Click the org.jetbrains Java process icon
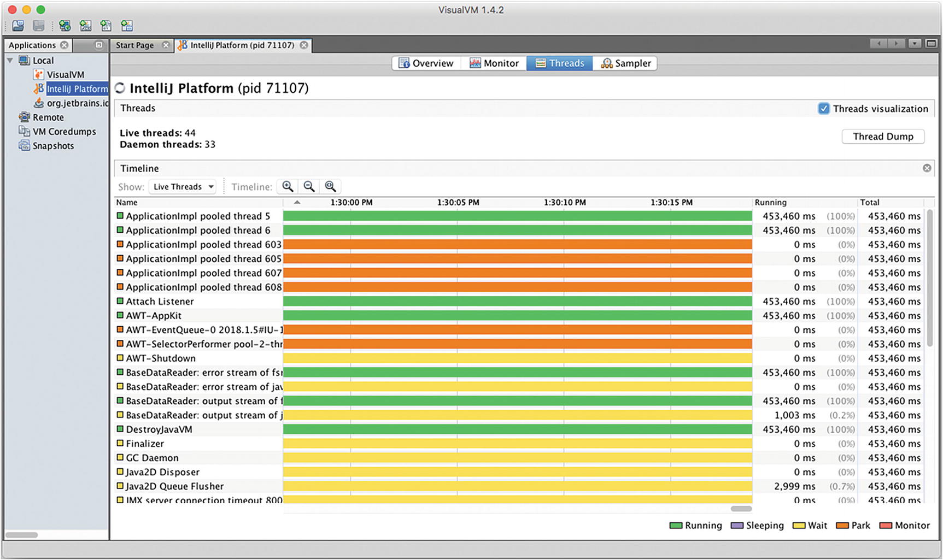Screen dimensions: 943x560 tap(38, 103)
